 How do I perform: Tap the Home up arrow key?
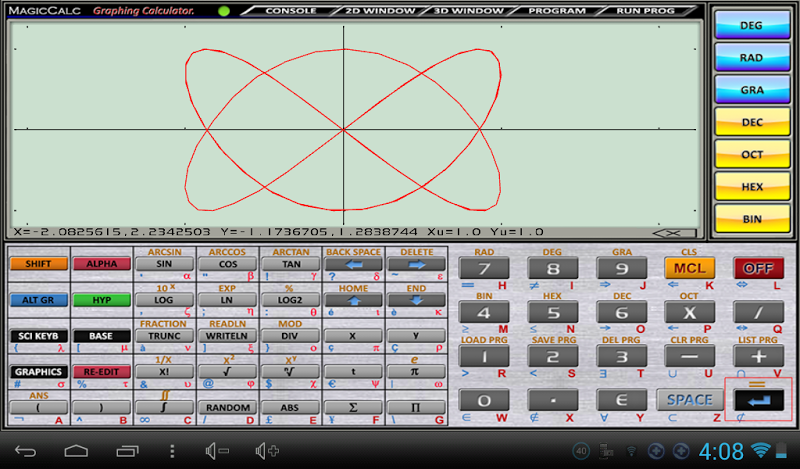click(353, 300)
